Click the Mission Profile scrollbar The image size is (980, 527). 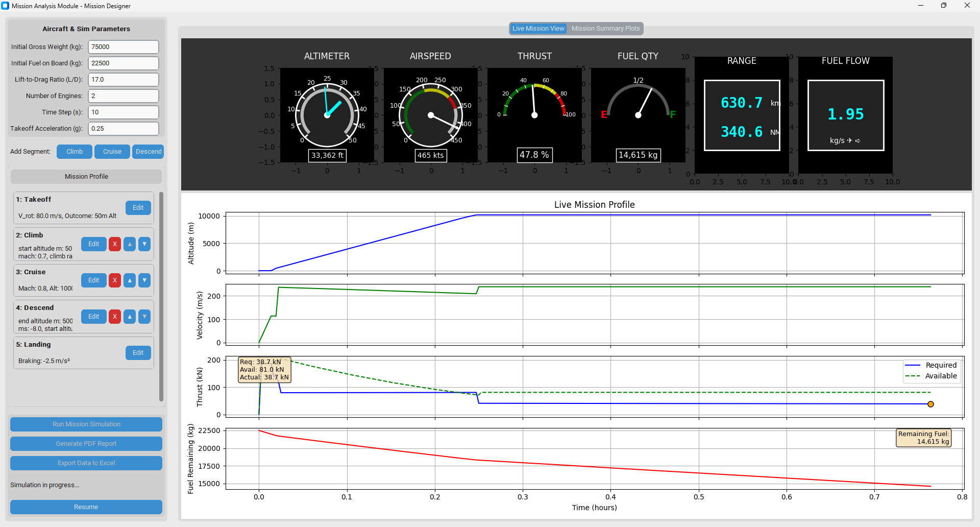[161, 296]
